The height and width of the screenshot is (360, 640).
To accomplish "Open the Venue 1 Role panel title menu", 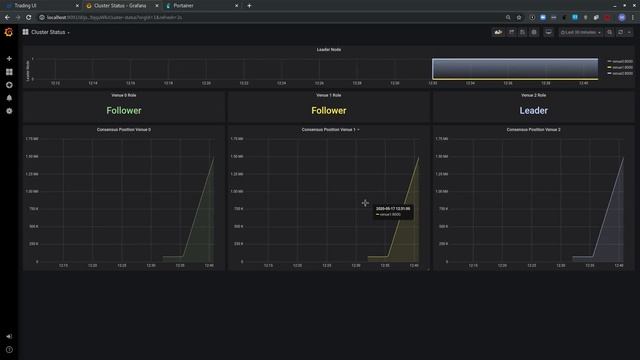I will point(329,95).
